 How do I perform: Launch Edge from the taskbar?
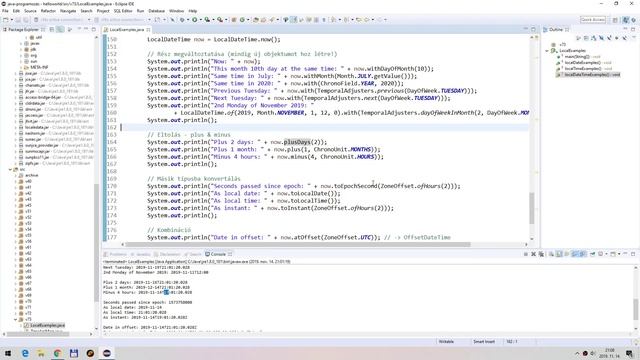coord(25,353)
